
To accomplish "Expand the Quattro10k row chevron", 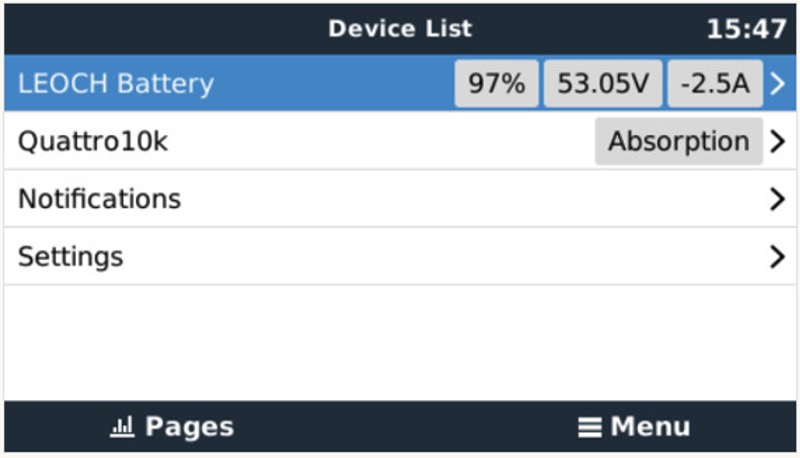I will click(x=778, y=141).
